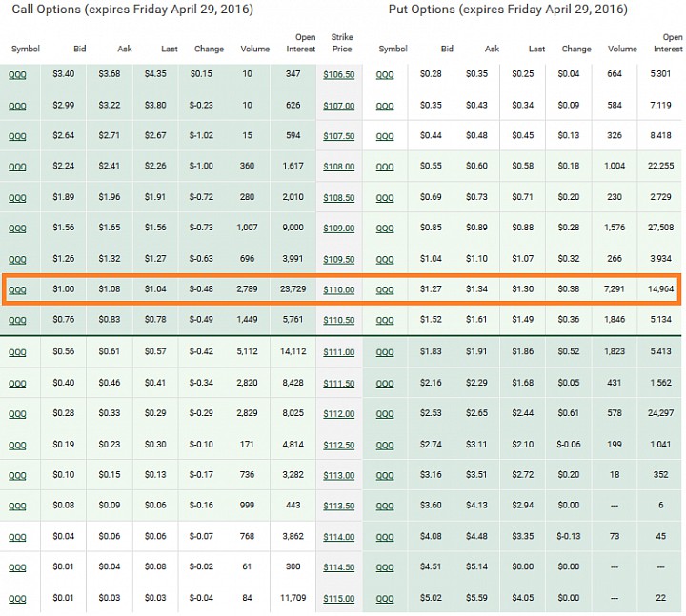The width and height of the screenshot is (686, 616).
Task: Open the $115.00 strike price link
Action: pos(338,599)
